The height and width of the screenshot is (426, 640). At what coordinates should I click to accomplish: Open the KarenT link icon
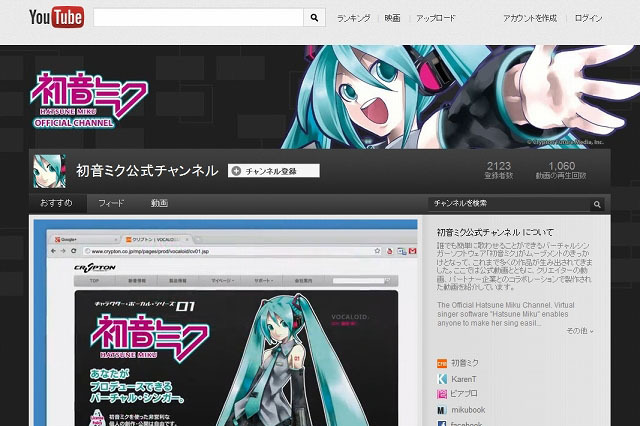point(443,378)
